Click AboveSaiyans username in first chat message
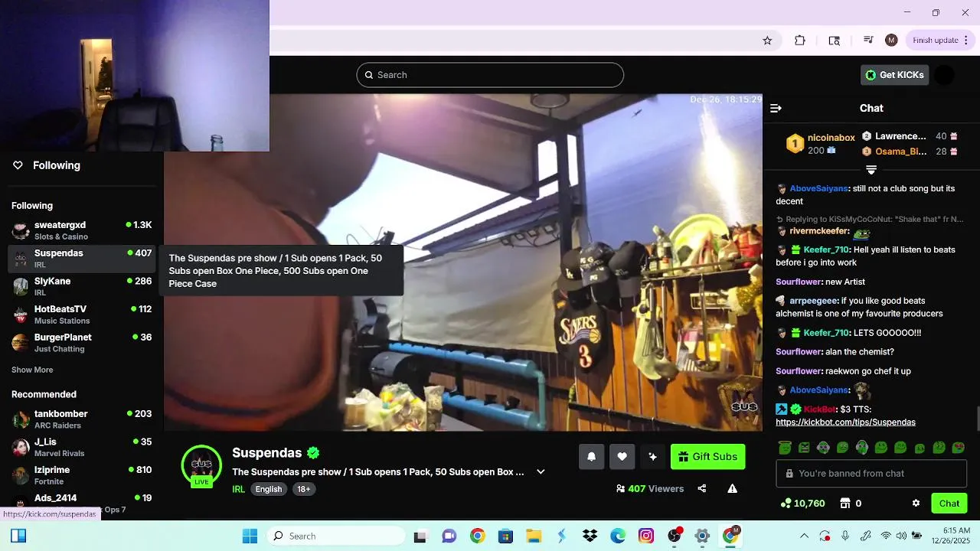This screenshot has width=980, height=551. (818, 188)
